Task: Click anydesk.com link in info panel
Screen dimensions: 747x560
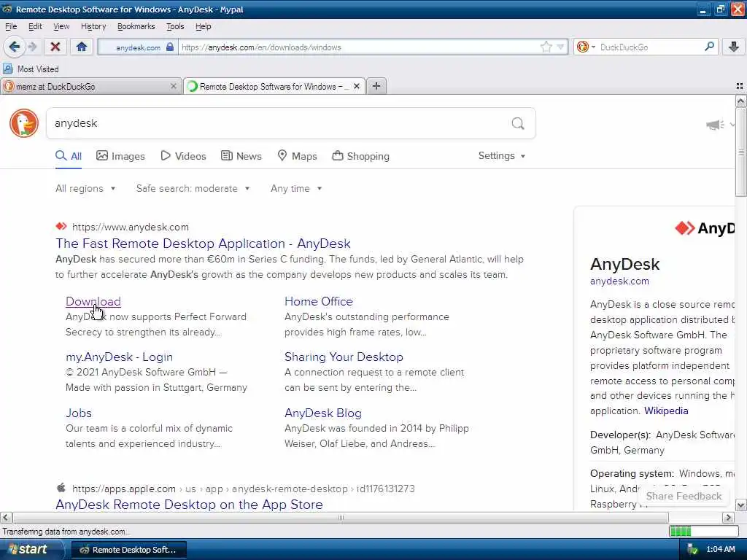Action: (x=619, y=281)
